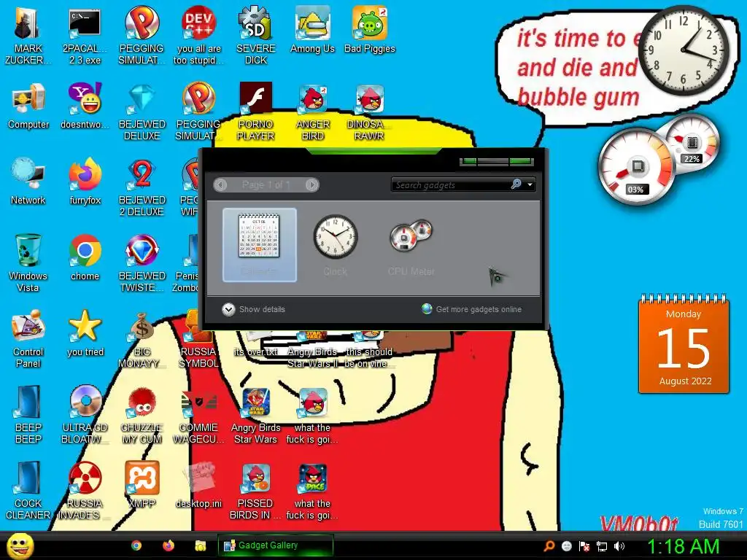Screen dimensions: 747x560
Task: Click the CPU Meter desktop gadget
Action: (x=659, y=159)
